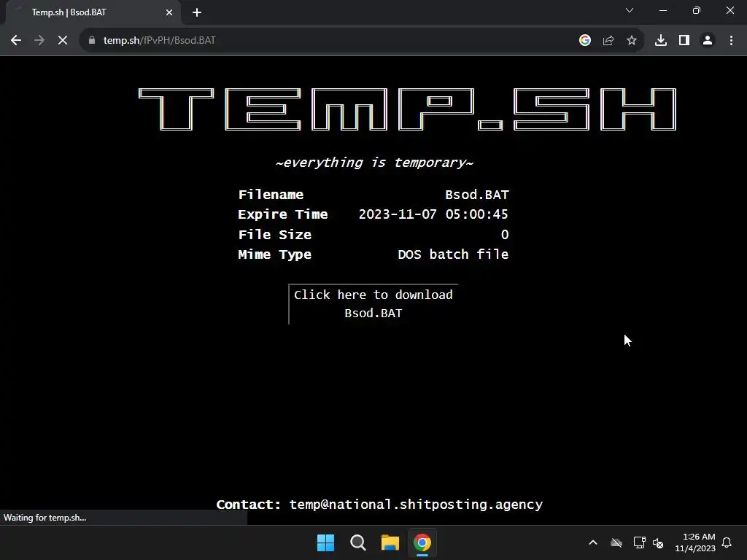Open Windows taskbar search
Viewport: 747px width, 560px height.
357,542
